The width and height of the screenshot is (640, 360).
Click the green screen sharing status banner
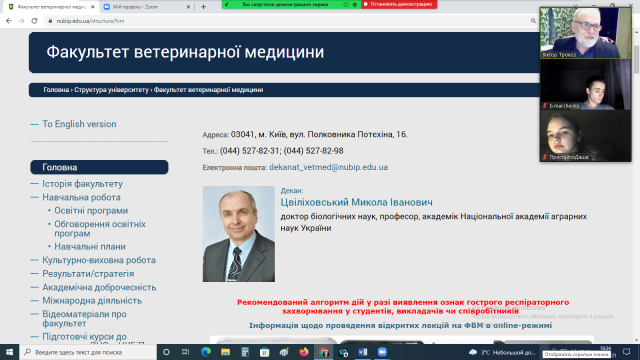tap(291, 4)
